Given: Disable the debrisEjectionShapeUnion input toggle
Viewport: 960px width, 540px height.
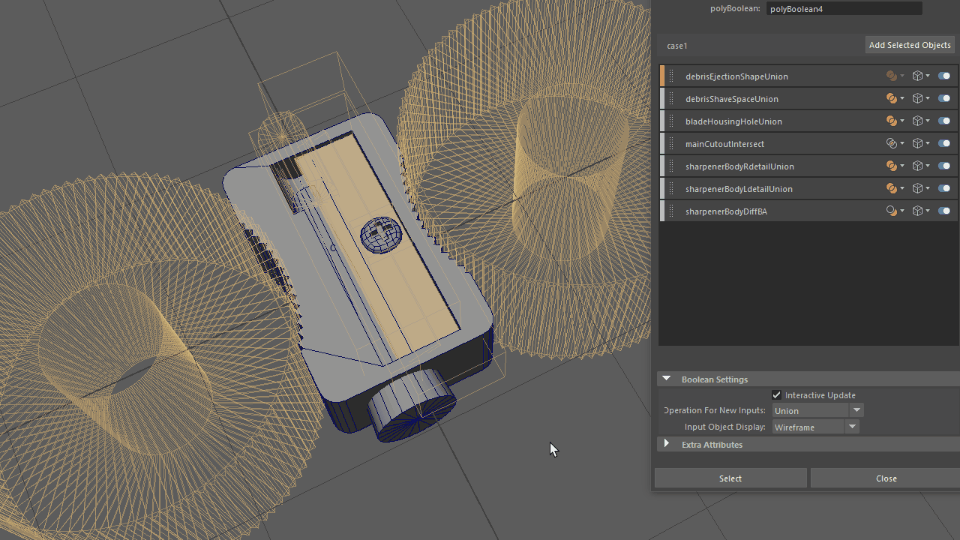Looking at the screenshot, I should click(x=944, y=76).
